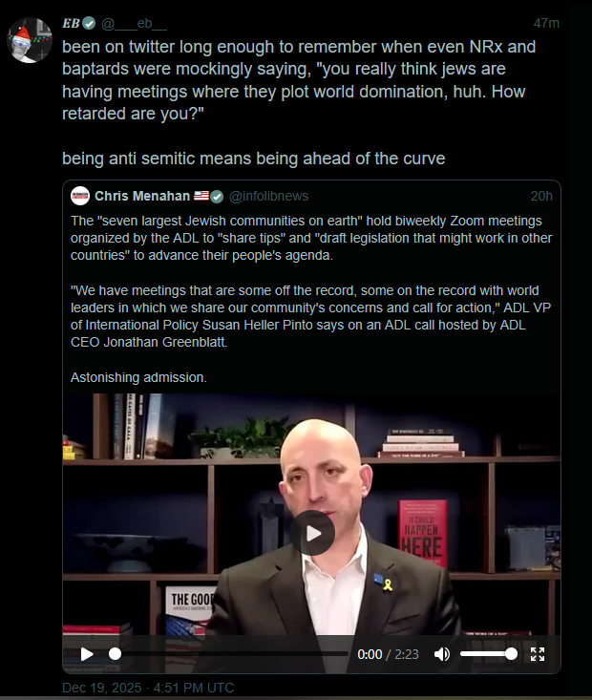The image size is (592, 700).
Task: Click the verified badge next to EB
Action: tap(90, 23)
